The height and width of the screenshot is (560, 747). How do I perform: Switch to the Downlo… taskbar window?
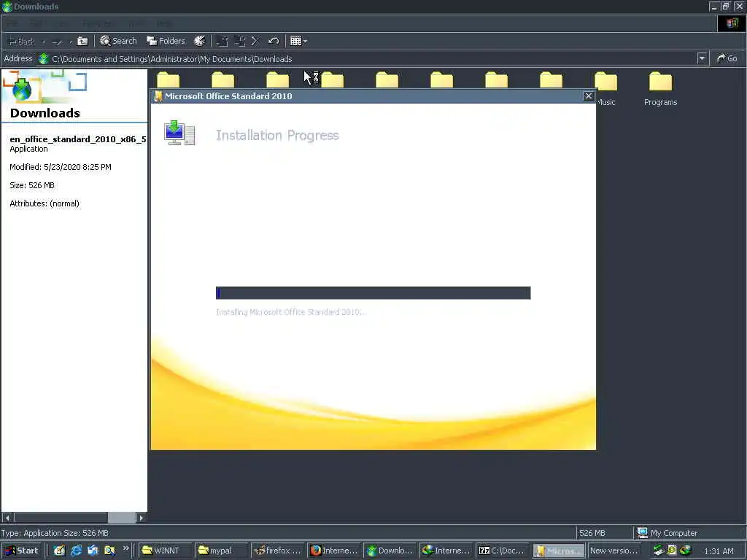(390, 551)
